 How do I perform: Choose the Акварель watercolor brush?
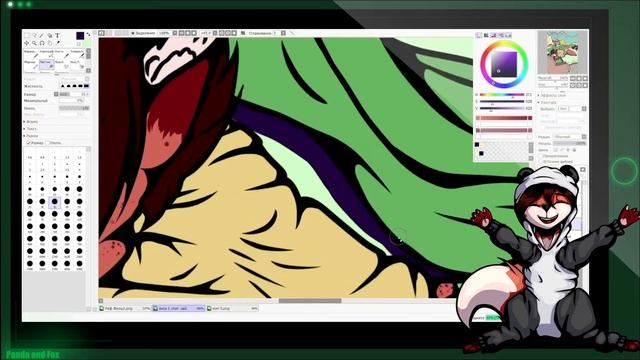point(77,53)
